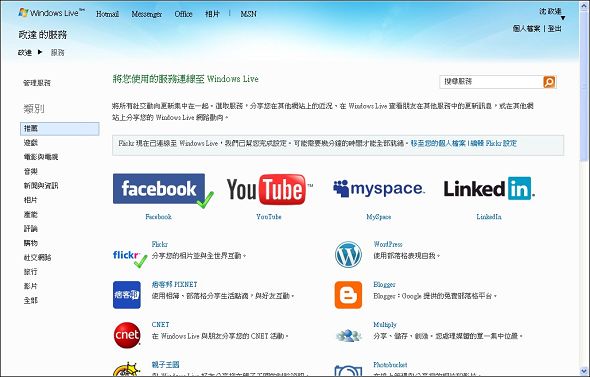Select the 產能 category
Screen dimensions: 590x377
(30, 214)
